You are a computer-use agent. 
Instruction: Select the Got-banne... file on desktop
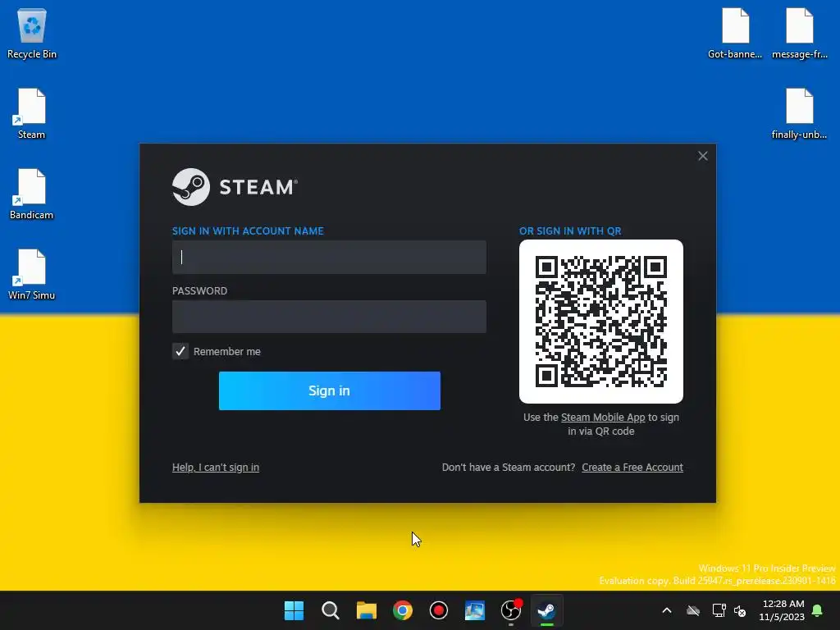[x=735, y=33]
